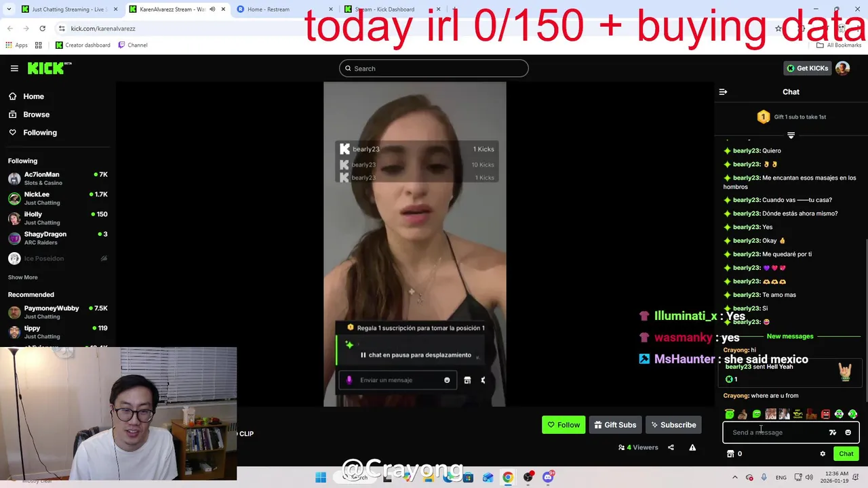Jump to New messages in chat
The width and height of the screenshot is (868, 488).
pyautogui.click(x=789, y=336)
